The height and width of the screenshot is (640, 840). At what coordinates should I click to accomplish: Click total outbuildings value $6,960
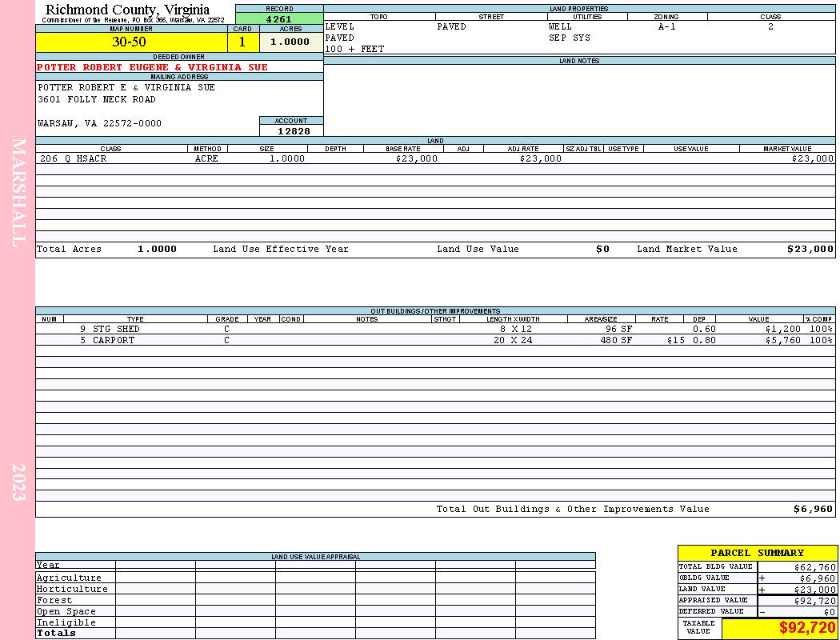pyautogui.click(x=814, y=509)
